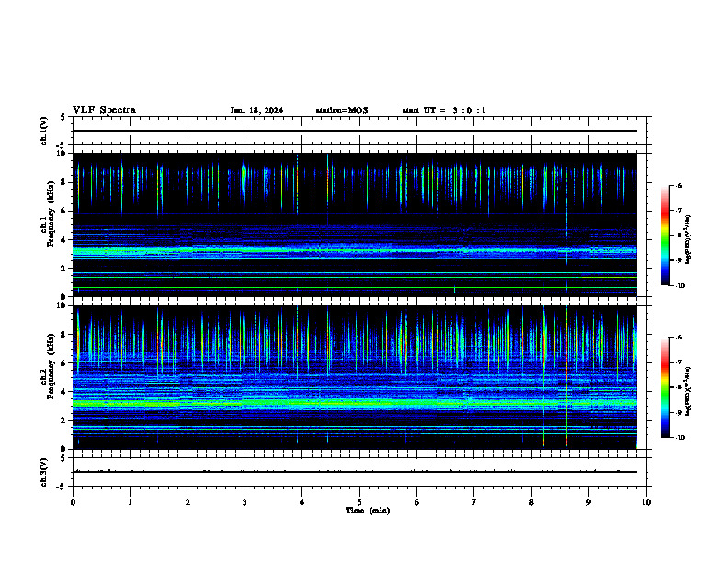Screen dimensions: 728x563
Task: Click the time axis tick label "9"
Action: (x=588, y=502)
